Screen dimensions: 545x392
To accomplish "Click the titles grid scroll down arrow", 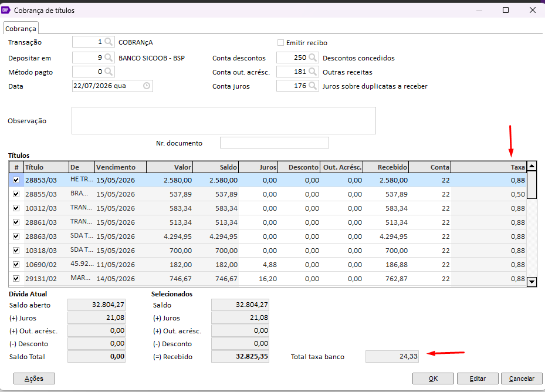I will click(x=532, y=282).
